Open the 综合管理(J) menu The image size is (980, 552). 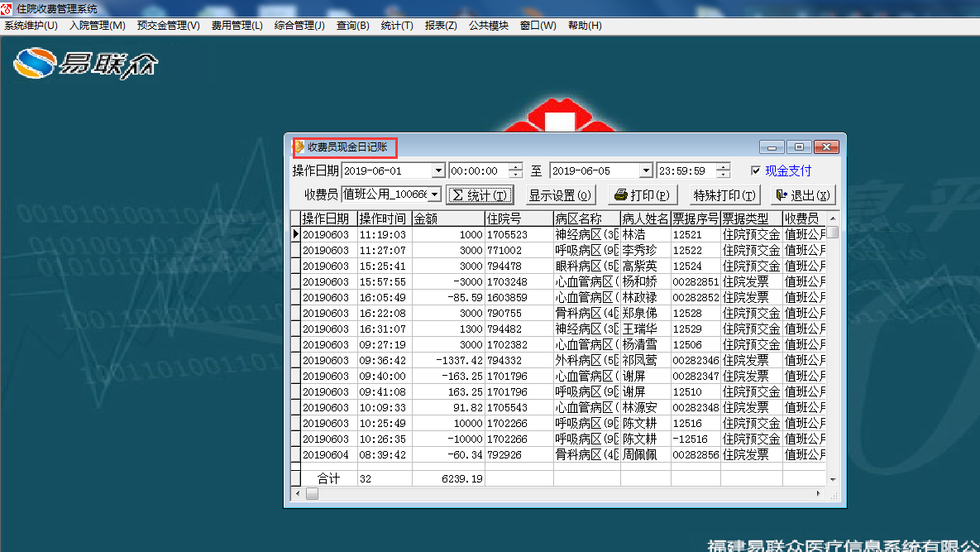click(299, 26)
